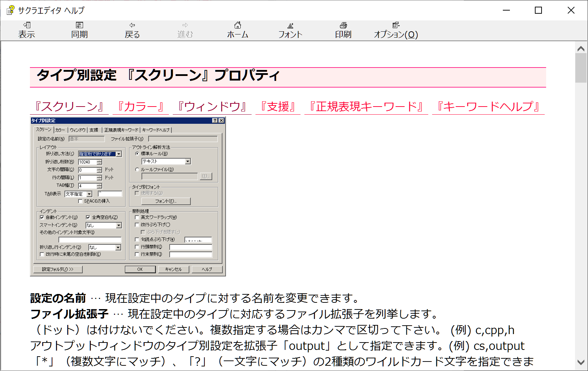Image resolution: width=588 pixels, height=371 pixels.
Task: Toggle the 全角空白も(Z) checkbox
Action: (x=88, y=217)
